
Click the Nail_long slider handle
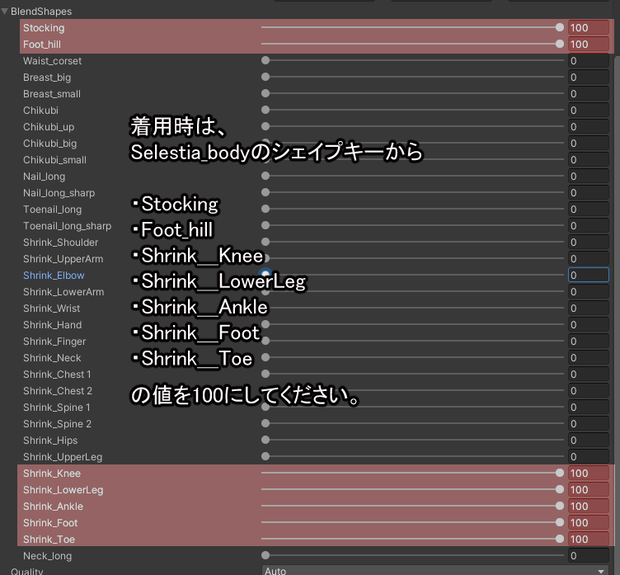(x=265, y=176)
